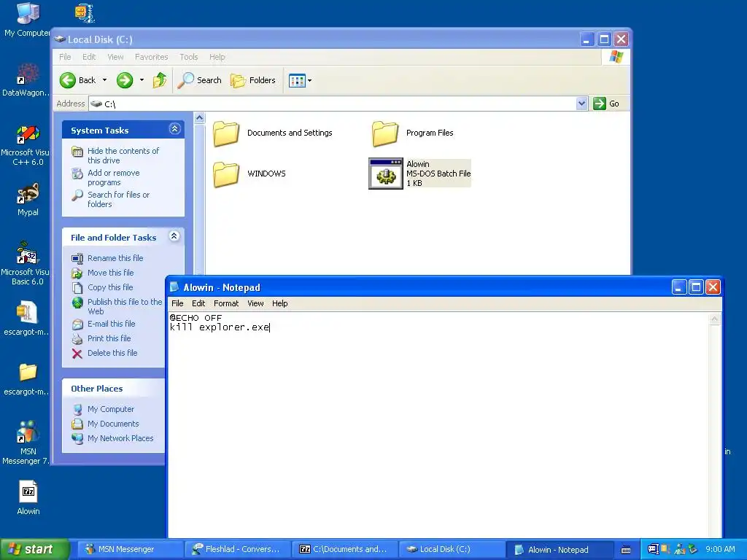
Task: Click E-mail this file
Action: coord(111,324)
